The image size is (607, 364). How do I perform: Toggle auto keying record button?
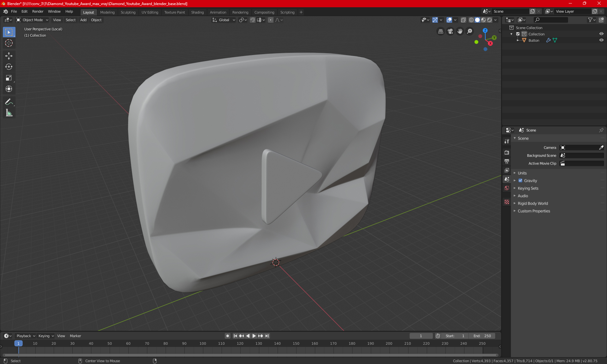[227, 336]
